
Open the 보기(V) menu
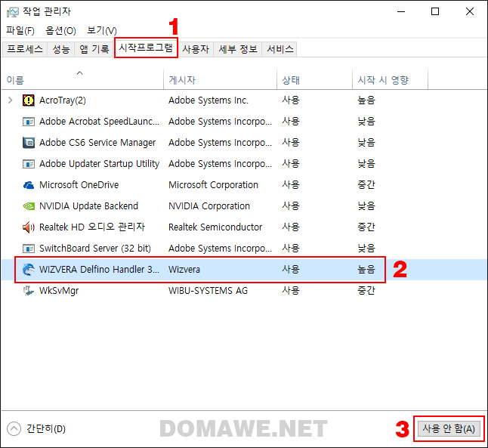coord(102,30)
